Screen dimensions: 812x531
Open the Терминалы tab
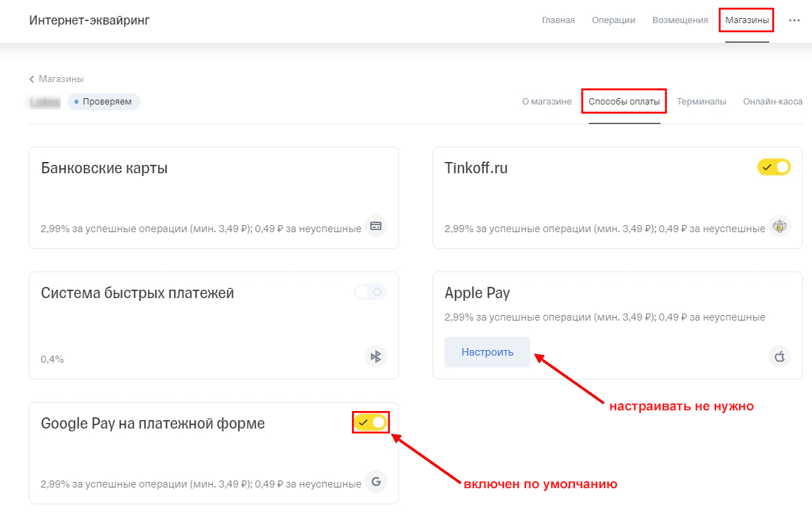tap(701, 102)
